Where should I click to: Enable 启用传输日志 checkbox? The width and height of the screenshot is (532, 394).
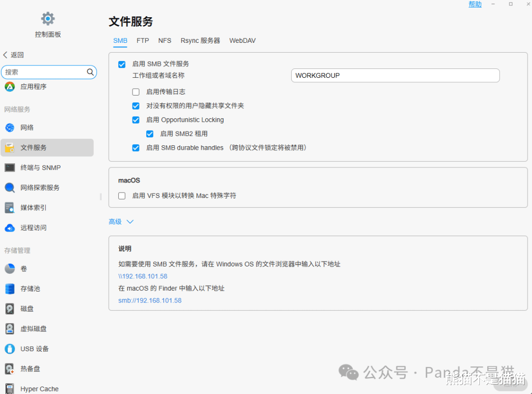click(x=136, y=92)
